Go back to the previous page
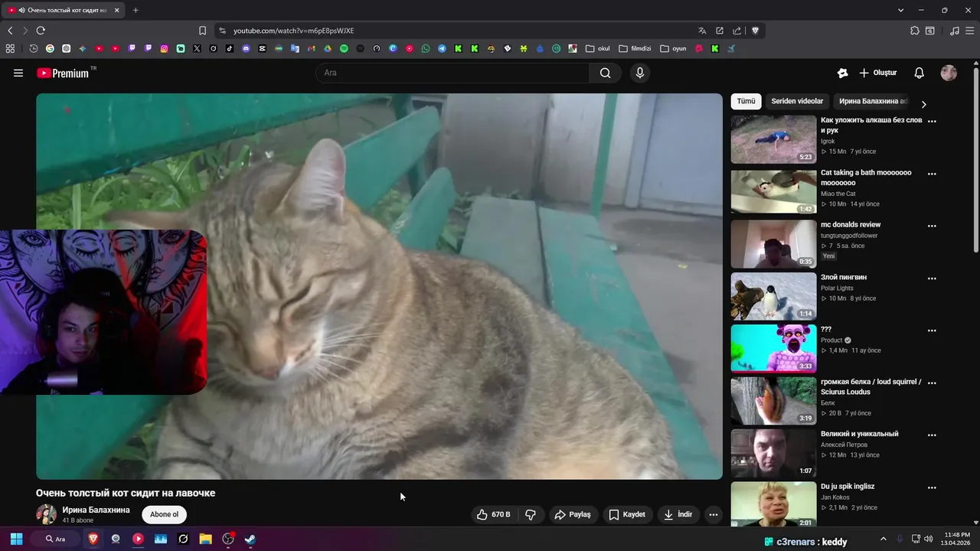Screen dimensions: 980x551 coord(10,31)
